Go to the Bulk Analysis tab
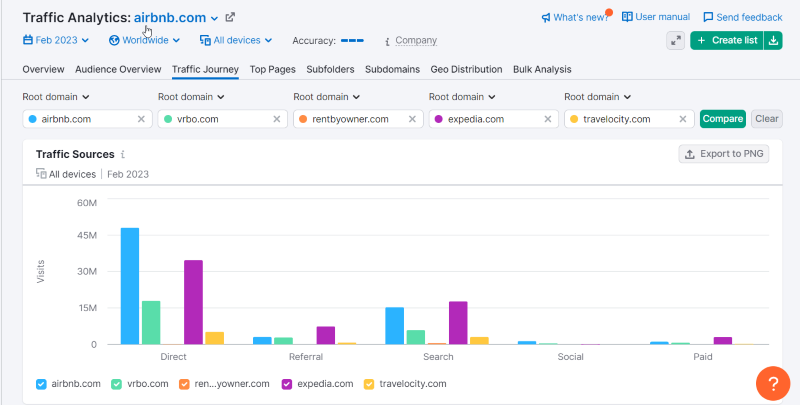Screen dimensions: 800x405 tap(542, 69)
